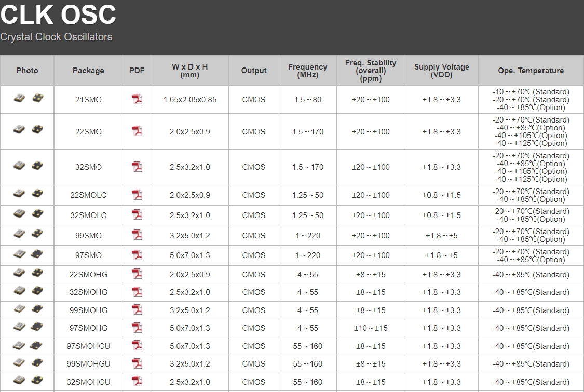Click the Supply Voltage column header
Viewport: 584px width, 392px height.
[441, 71]
